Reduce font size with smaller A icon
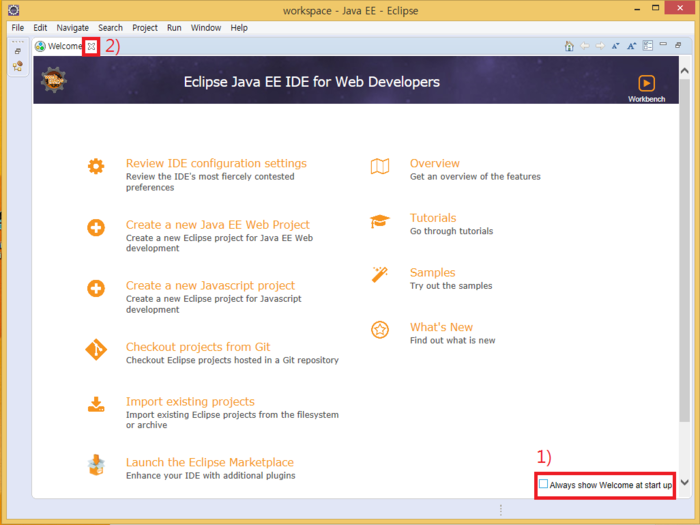This screenshot has height=525, width=700. (616, 46)
